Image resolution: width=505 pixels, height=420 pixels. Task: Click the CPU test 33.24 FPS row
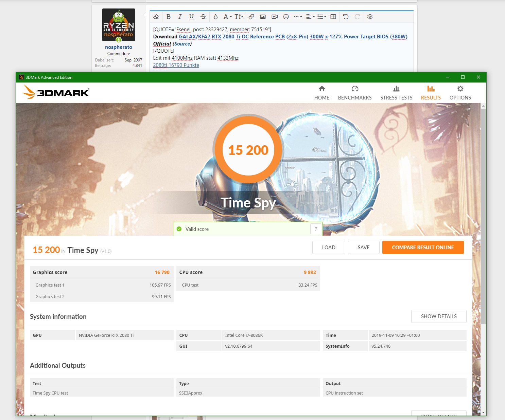248,285
